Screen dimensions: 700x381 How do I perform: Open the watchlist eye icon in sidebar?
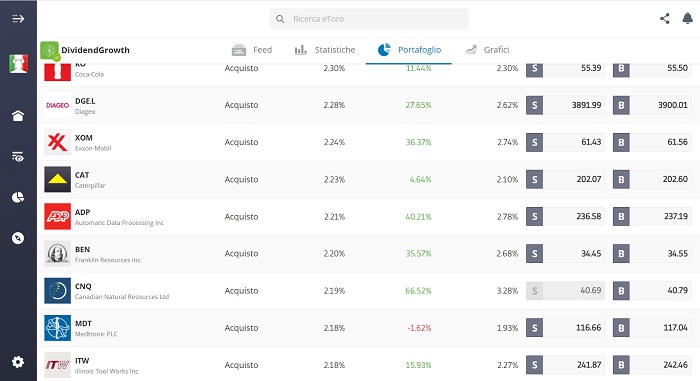coord(18,157)
